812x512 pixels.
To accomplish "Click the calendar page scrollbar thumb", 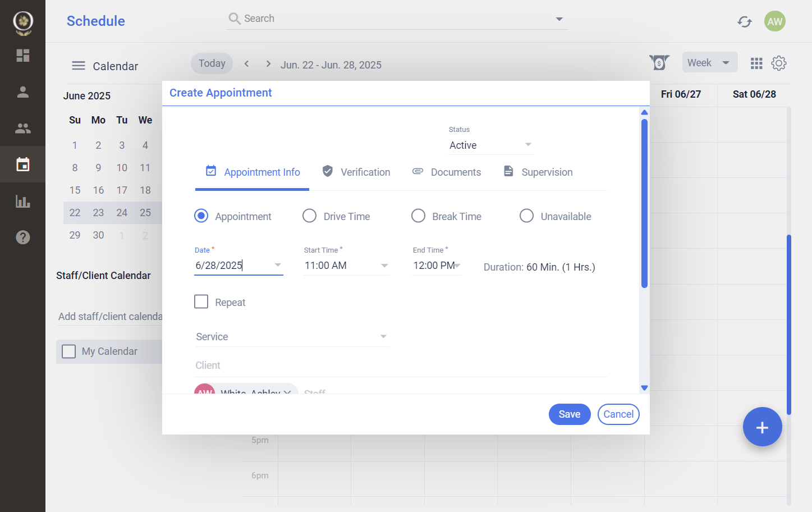I will point(789,324).
